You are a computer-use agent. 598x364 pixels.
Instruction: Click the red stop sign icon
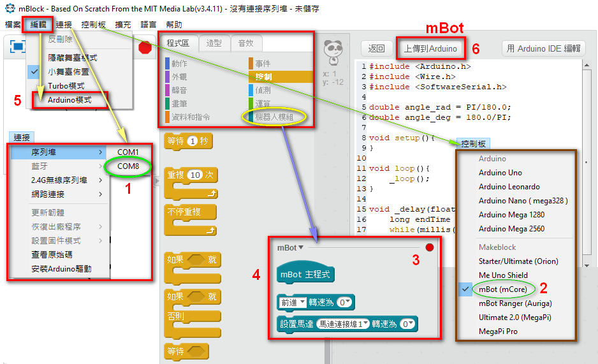(x=145, y=47)
